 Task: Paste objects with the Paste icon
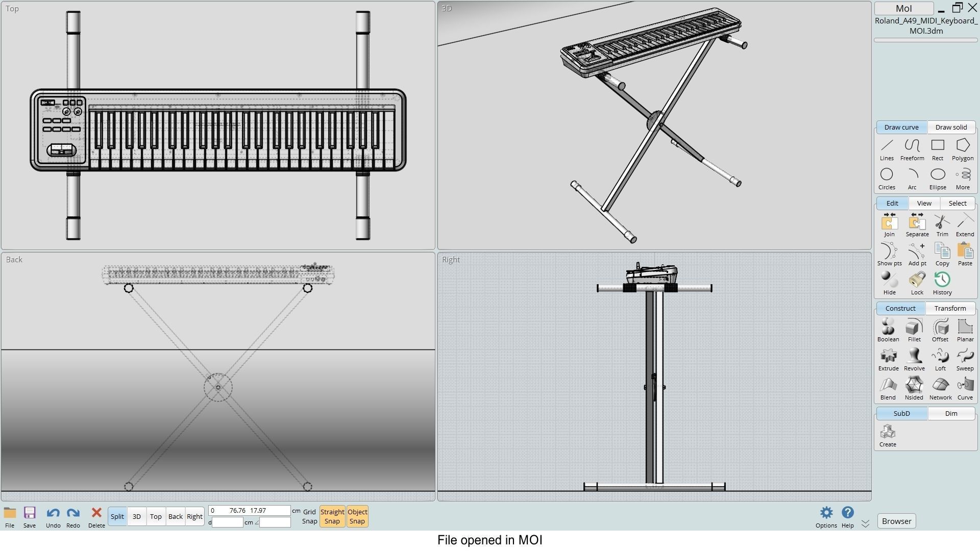pos(965,255)
